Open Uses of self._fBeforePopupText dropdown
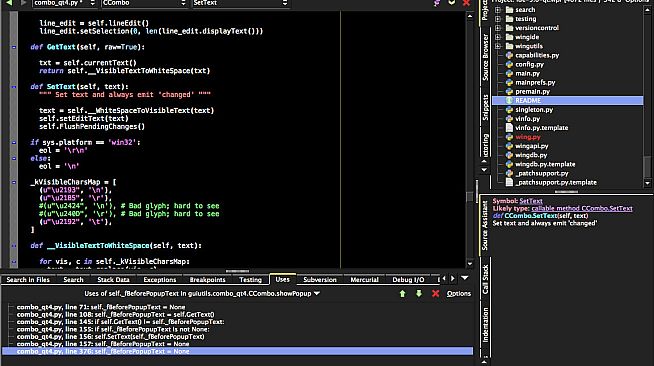The image size is (654, 366). [202, 293]
